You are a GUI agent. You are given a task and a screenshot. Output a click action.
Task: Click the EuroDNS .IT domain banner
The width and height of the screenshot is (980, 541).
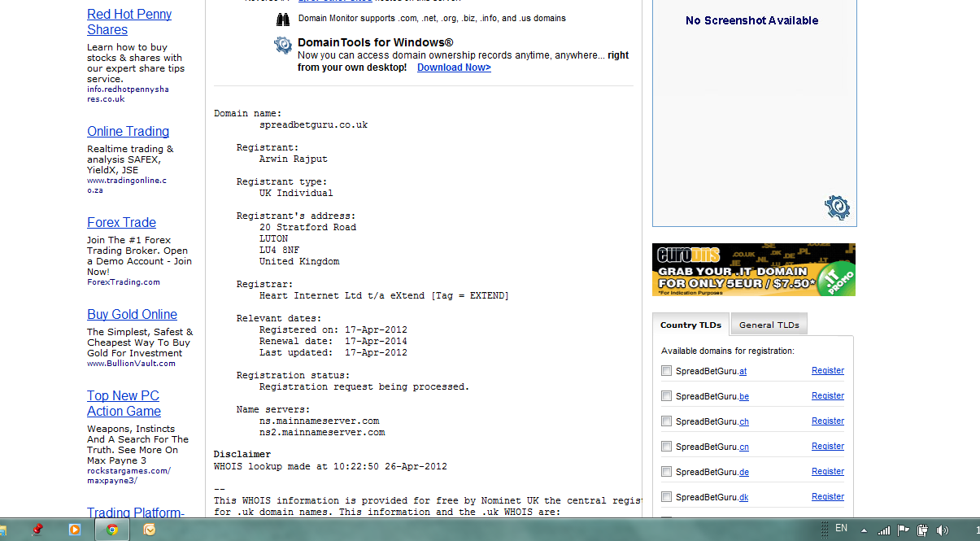coord(754,269)
